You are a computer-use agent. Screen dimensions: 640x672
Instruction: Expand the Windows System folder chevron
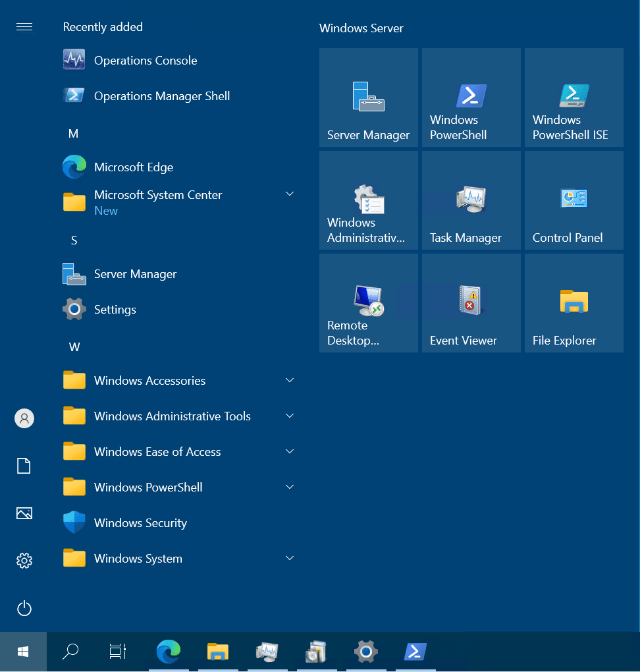(x=290, y=558)
